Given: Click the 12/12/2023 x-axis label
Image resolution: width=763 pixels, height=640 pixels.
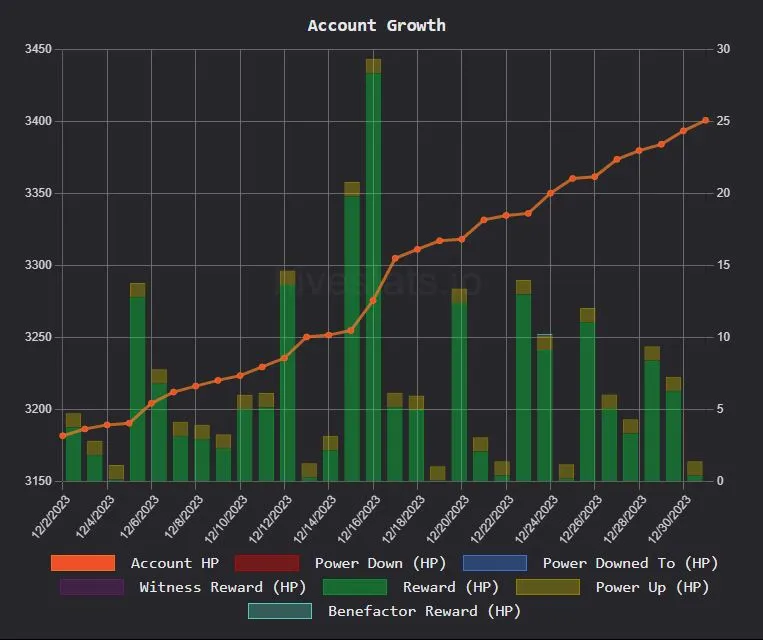Looking at the screenshot, I should click(x=271, y=519).
